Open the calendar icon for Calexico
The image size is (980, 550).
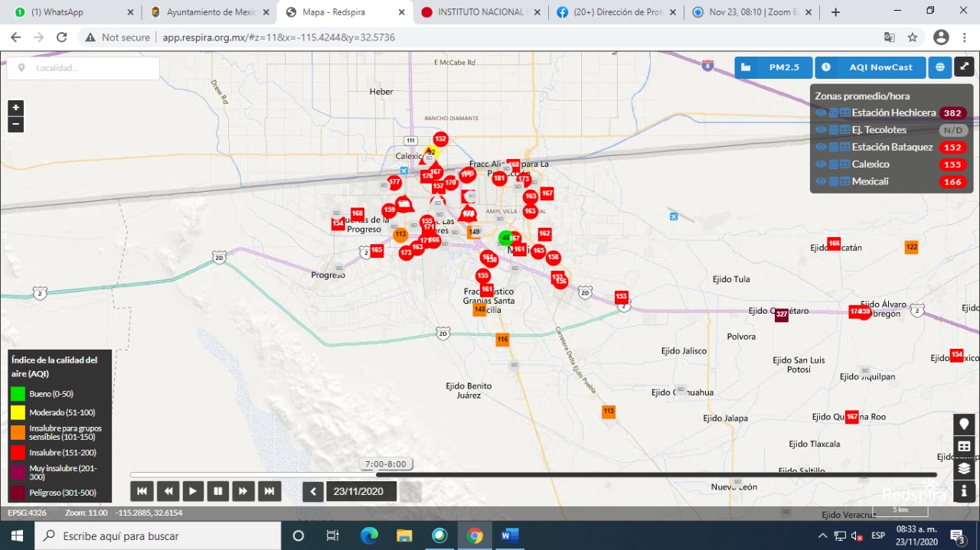[x=833, y=164]
